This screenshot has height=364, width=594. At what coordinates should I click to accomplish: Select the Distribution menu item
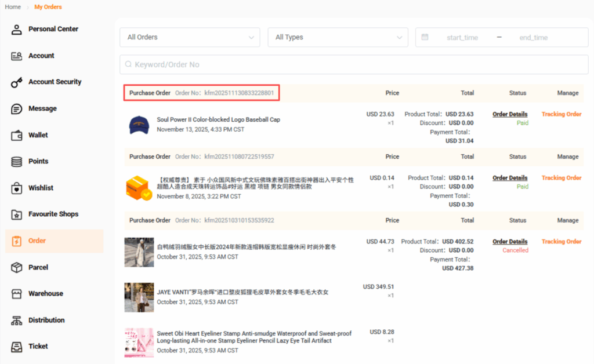click(46, 320)
